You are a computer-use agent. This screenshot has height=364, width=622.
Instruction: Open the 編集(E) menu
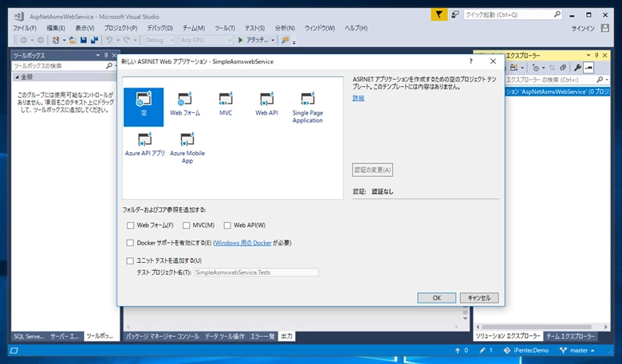pos(56,28)
